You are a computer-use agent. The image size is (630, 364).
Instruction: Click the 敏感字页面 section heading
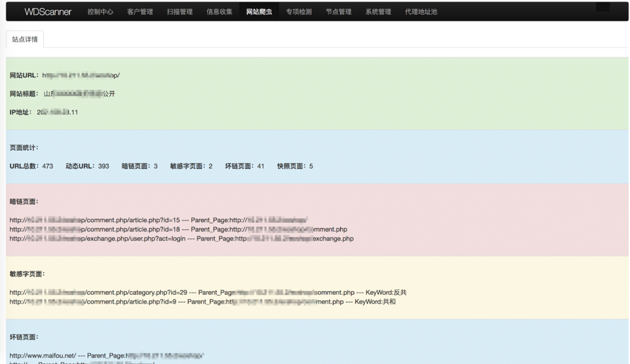click(28, 274)
